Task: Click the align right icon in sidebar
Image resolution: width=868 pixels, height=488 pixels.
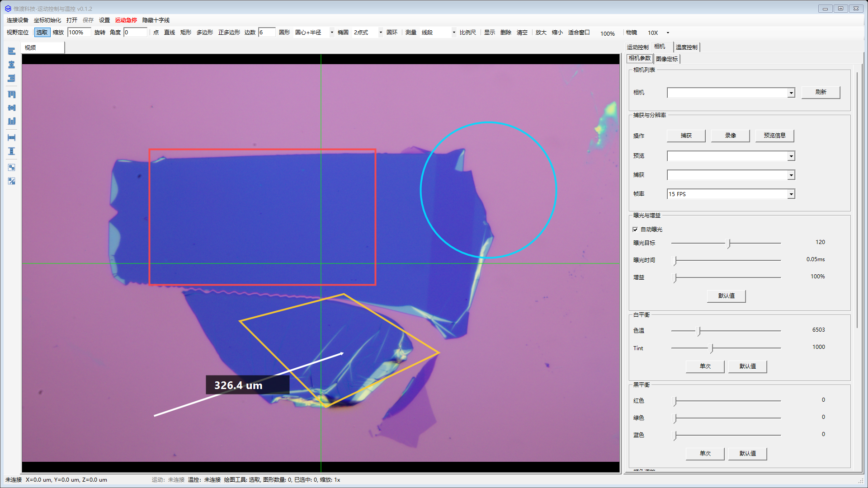Action: [x=12, y=78]
